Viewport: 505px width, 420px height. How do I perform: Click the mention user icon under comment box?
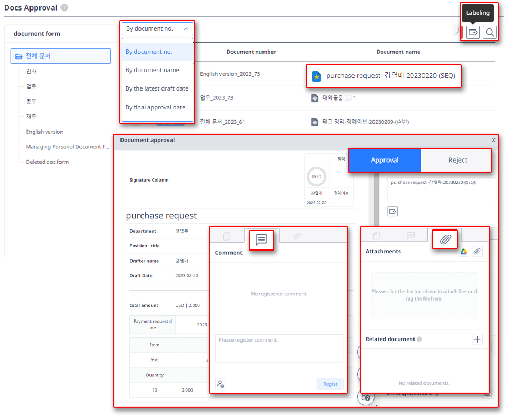click(220, 384)
